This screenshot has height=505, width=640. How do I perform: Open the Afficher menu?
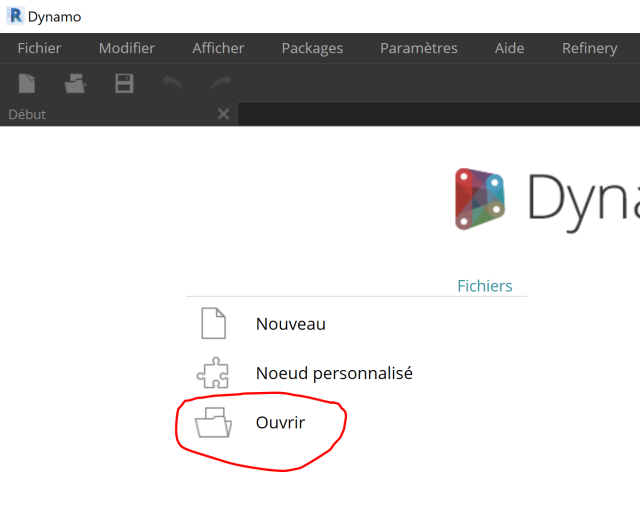(x=218, y=48)
